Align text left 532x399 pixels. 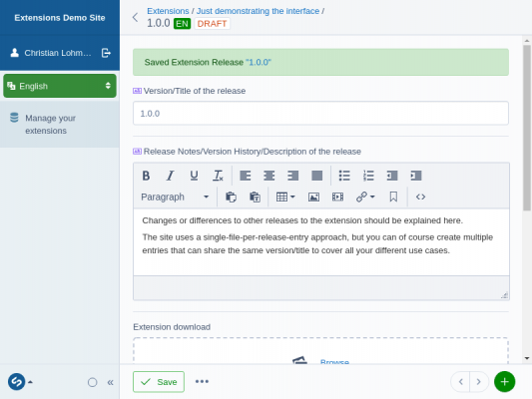pos(246,176)
